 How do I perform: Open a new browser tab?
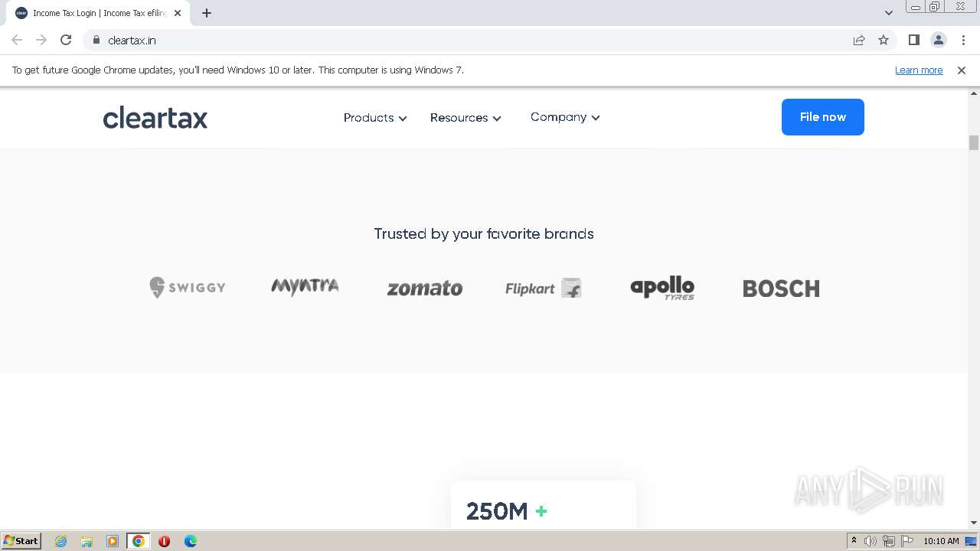[207, 13]
